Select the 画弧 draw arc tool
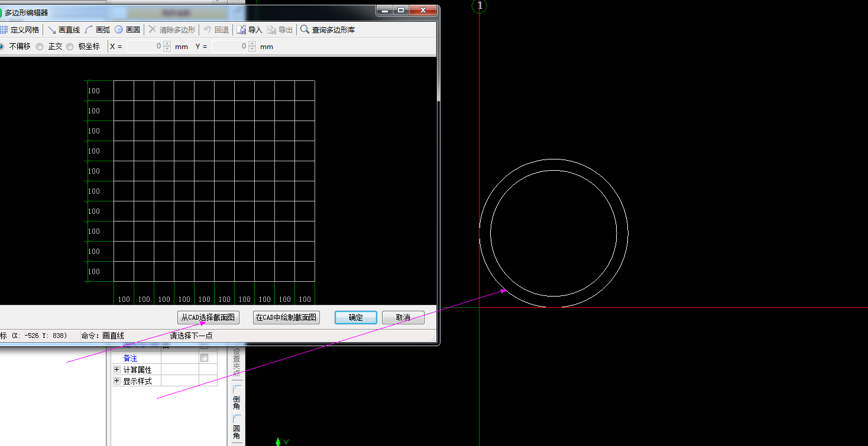This screenshot has height=446, width=868. point(98,30)
